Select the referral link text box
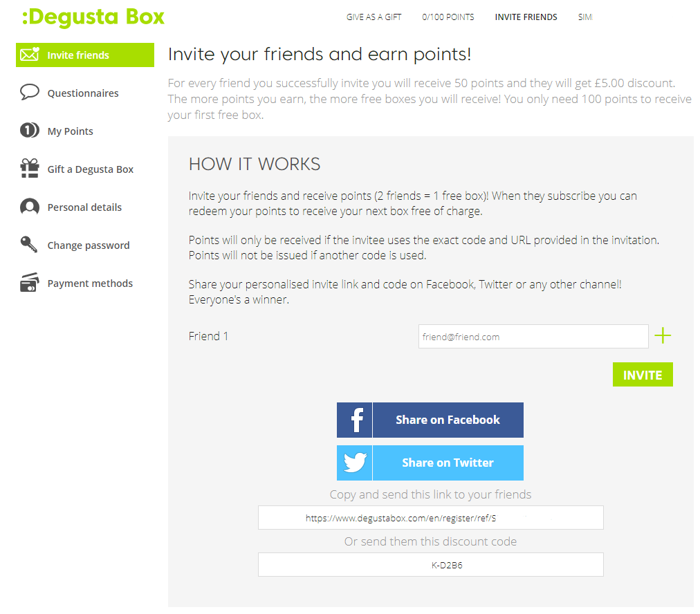Image resolution: width=700 pixels, height=614 pixels. click(x=431, y=518)
